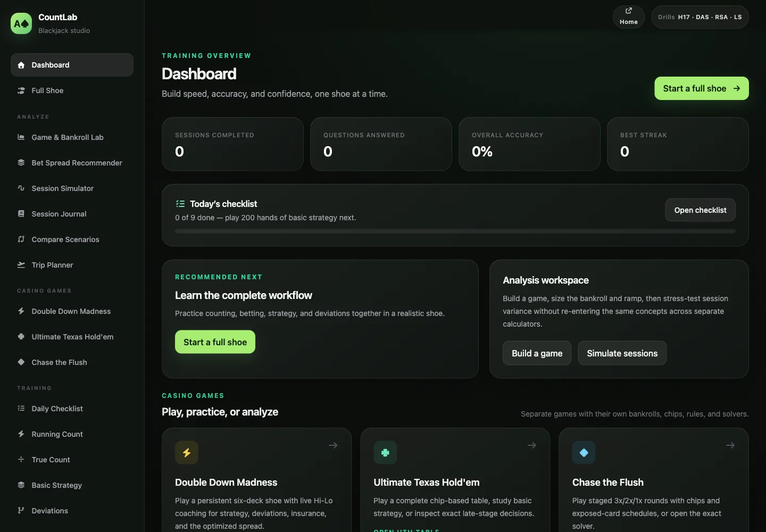766x532 pixels.
Task: Open Trip Planner in sidebar
Action: pos(72,265)
